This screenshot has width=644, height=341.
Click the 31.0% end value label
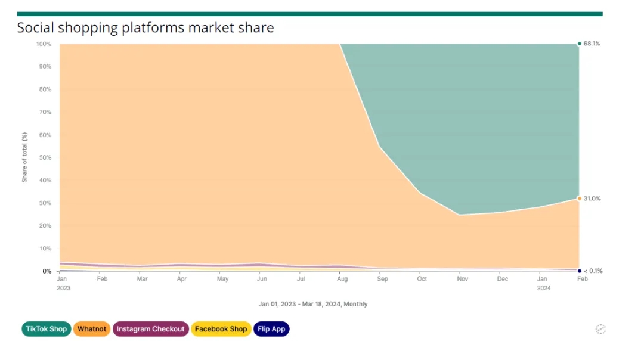pyautogui.click(x=592, y=199)
